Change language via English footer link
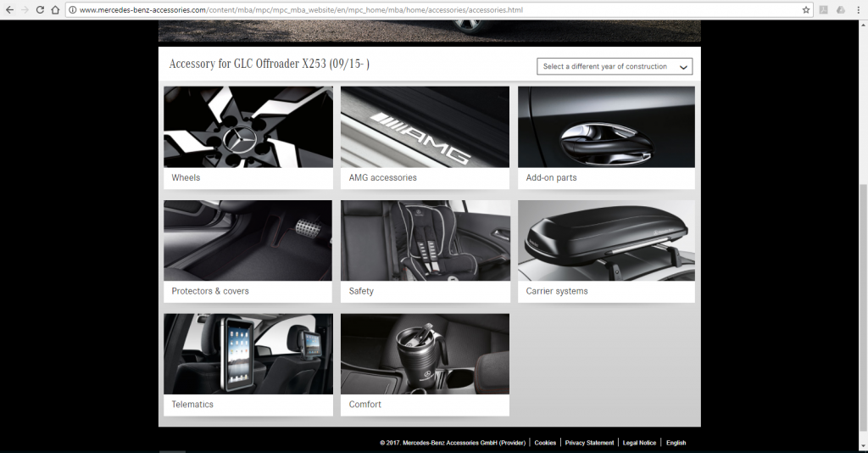This screenshot has width=868, height=453. (676, 443)
